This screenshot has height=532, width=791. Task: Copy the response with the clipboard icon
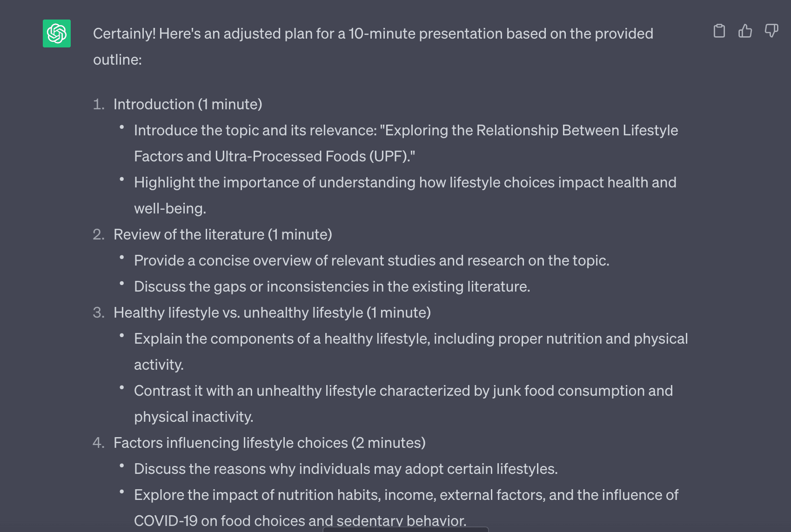pyautogui.click(x=719, y=31)
